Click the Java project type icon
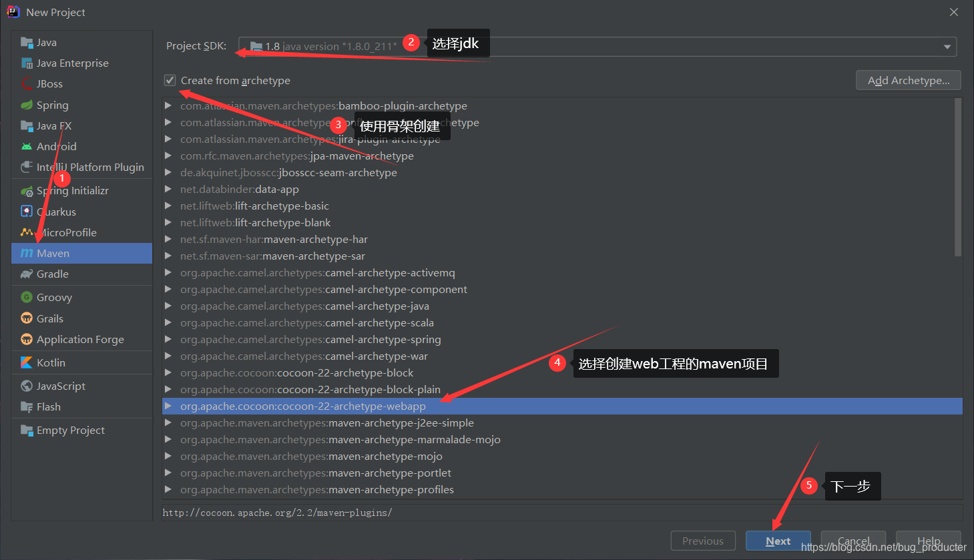This screenshot has width=974, height=560. click(x=27, y=43)
